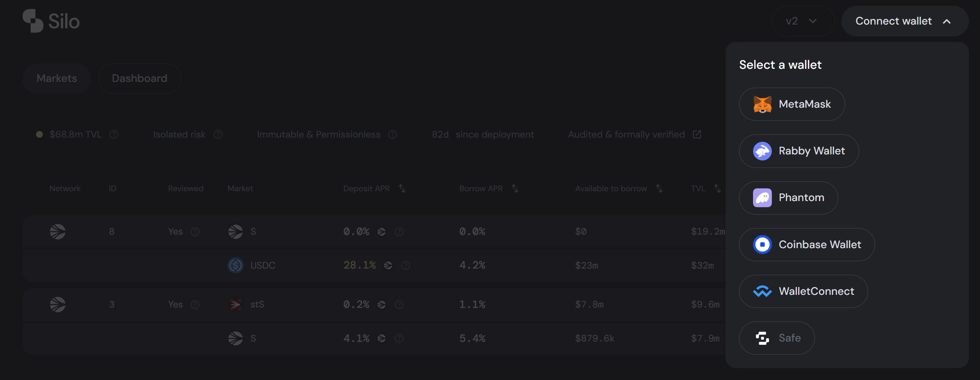Click the USDC token icon
The image size is (980, 380).
coord(235,265)
